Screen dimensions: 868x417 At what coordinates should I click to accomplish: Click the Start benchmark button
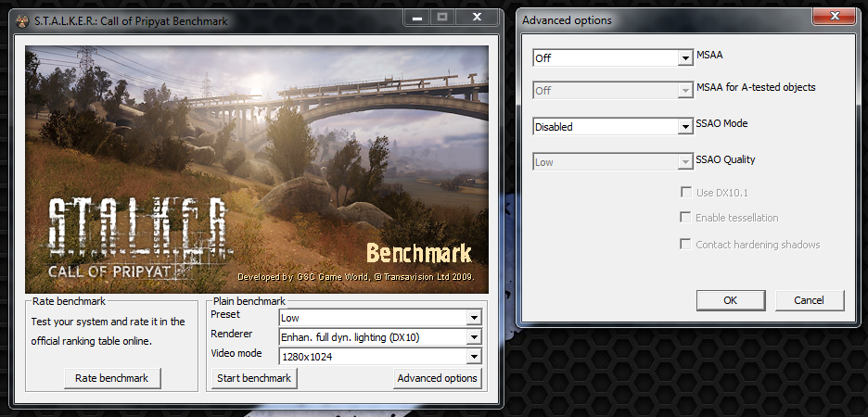point(254,378)
